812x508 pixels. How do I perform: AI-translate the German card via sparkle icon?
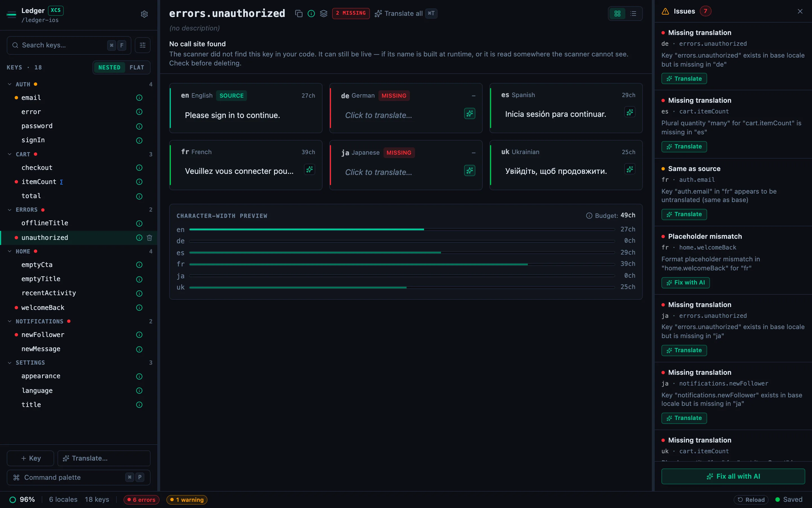pos(469,113)
